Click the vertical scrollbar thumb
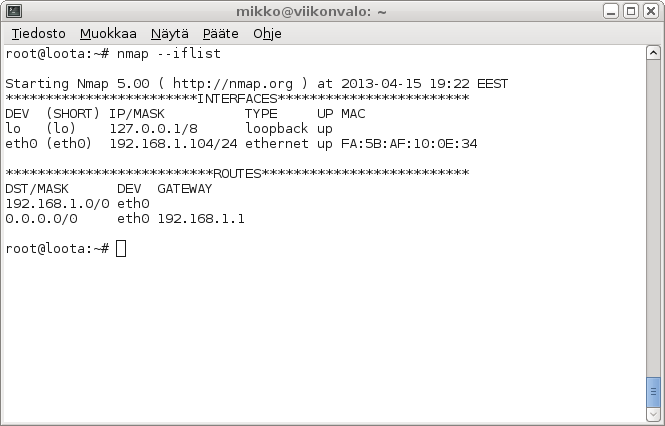The height and width of the screenshot is (426, 665). pyautogui.click(x=653, y=392)
